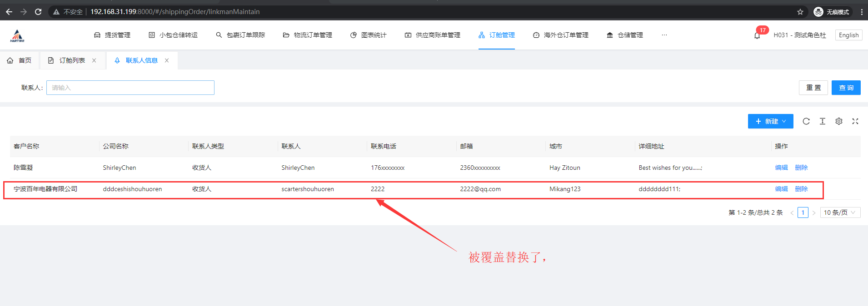Bookmark this page with star icon
This screenshot has height=306, width=868.
pos(800,12)
